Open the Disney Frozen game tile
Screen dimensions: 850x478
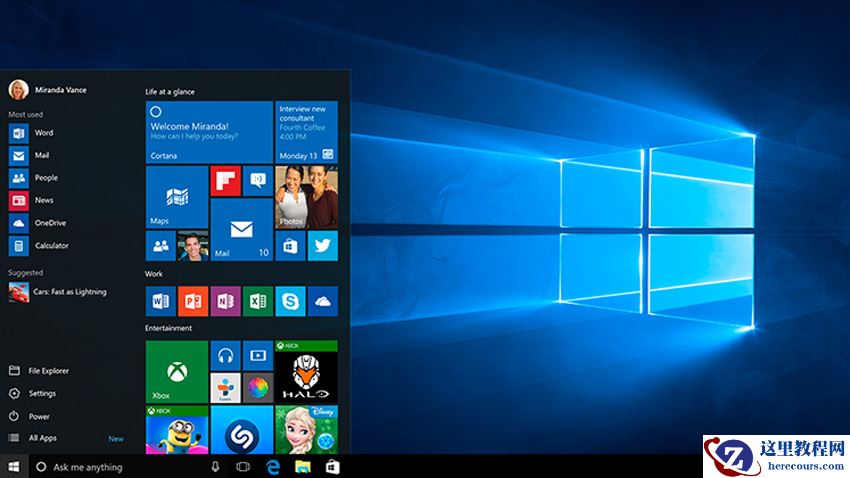pyautogui.click(x=306, y=430)
